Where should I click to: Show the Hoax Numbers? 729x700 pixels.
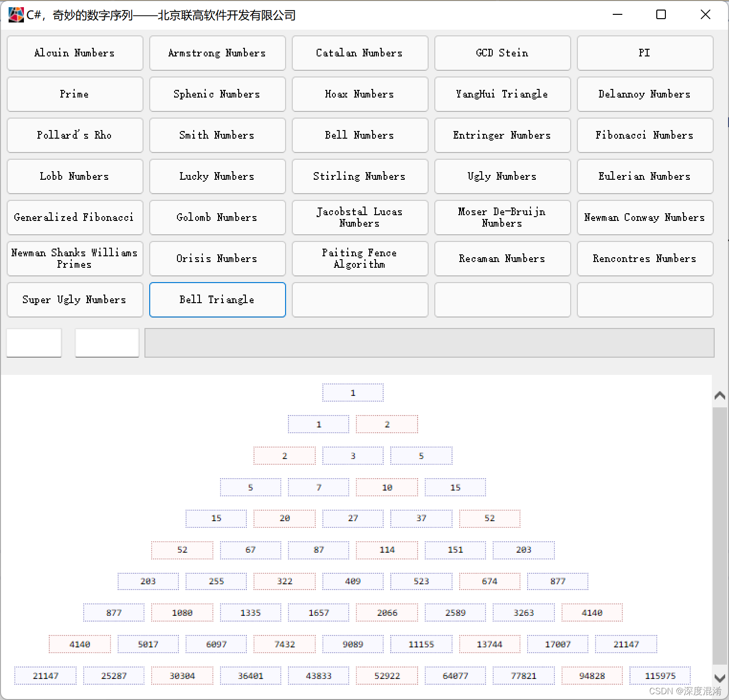(360, 94)
